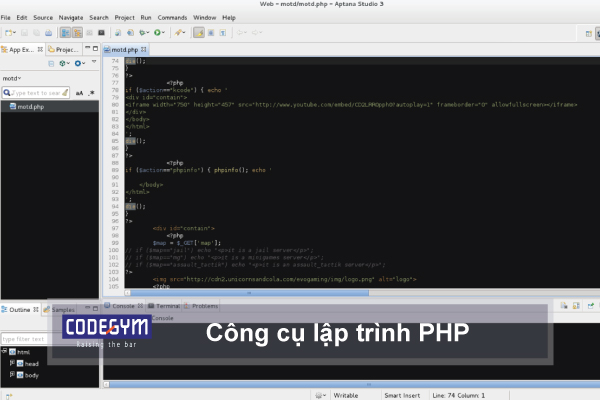Open the Help menu
The width and height of the screenshot is (600, 400).
229,18
